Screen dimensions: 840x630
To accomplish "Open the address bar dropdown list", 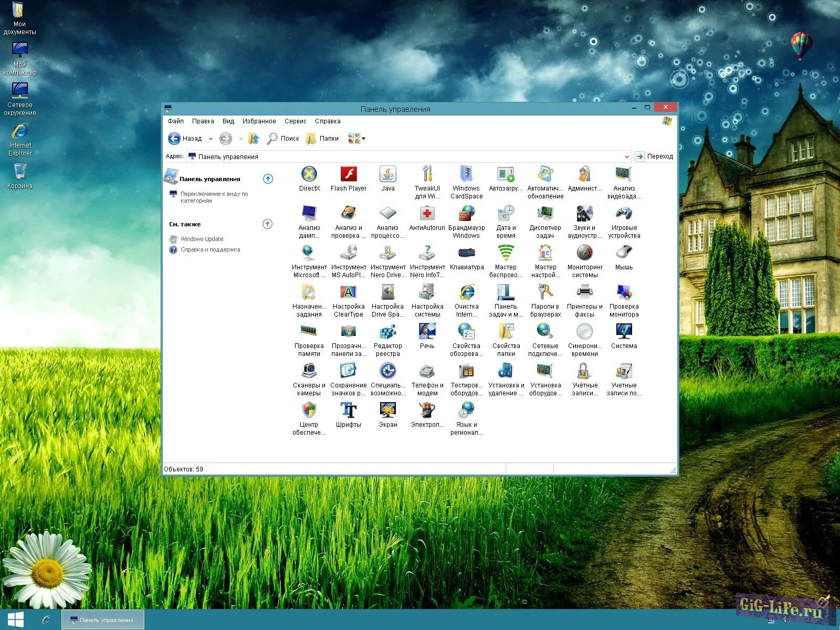I will point(626,156).
